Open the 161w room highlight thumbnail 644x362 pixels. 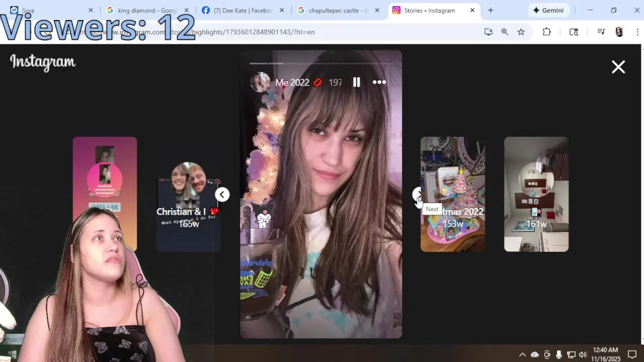(536, 194)
